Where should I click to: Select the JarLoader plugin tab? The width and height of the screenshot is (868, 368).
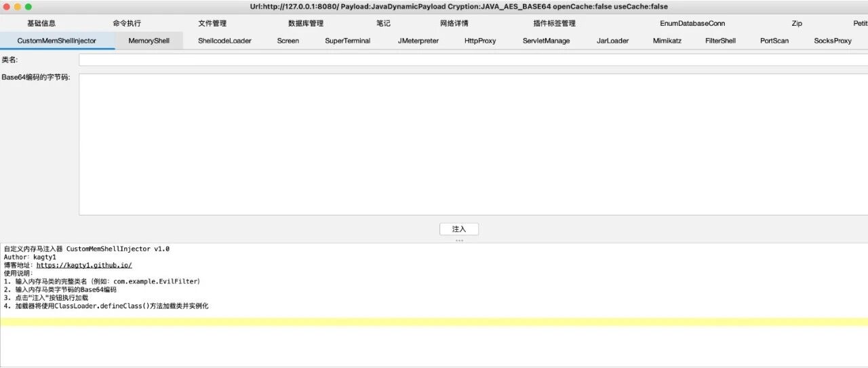coord(612,41)
